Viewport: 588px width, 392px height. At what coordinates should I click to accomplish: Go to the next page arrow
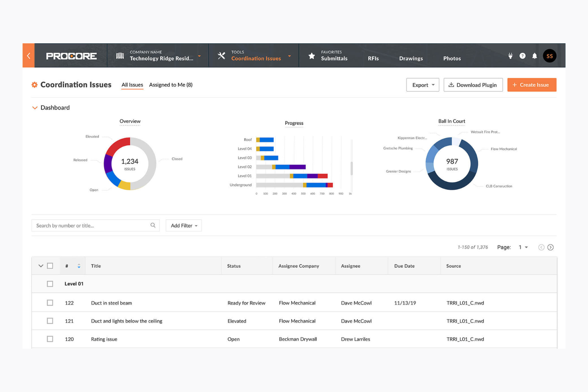tap(551, 247)
